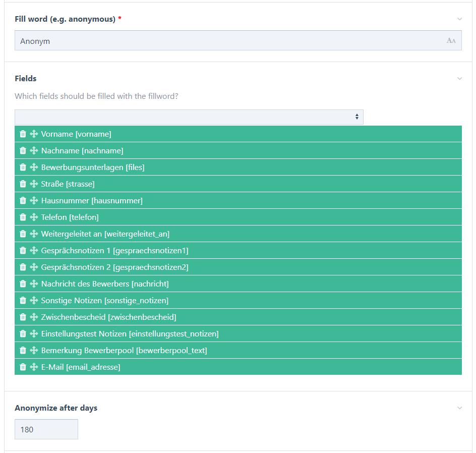Screen dimensions: 476x453
Task: Remove Bewerbungsunterlagen with its trash icon
Action: coord(23,167)
